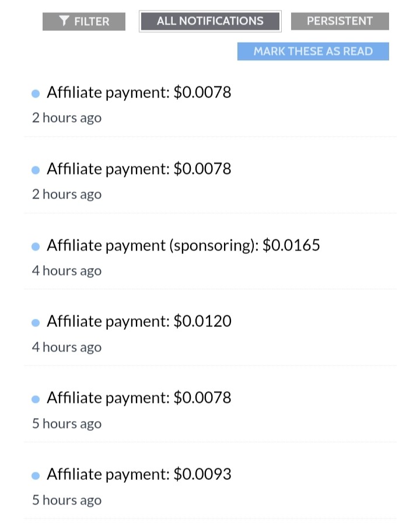Click "4 hours ago" under sponsoring payment
The width and height of the screenshot is (420, 529).
(x=66, y=271)
